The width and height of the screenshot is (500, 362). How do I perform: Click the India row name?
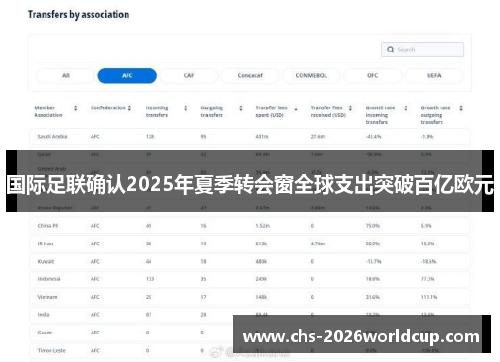coord(43,315)
